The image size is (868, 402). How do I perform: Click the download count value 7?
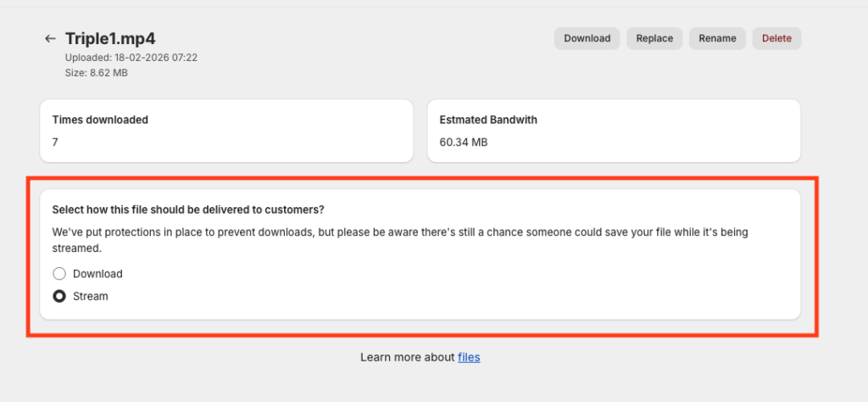coord(55,142)
